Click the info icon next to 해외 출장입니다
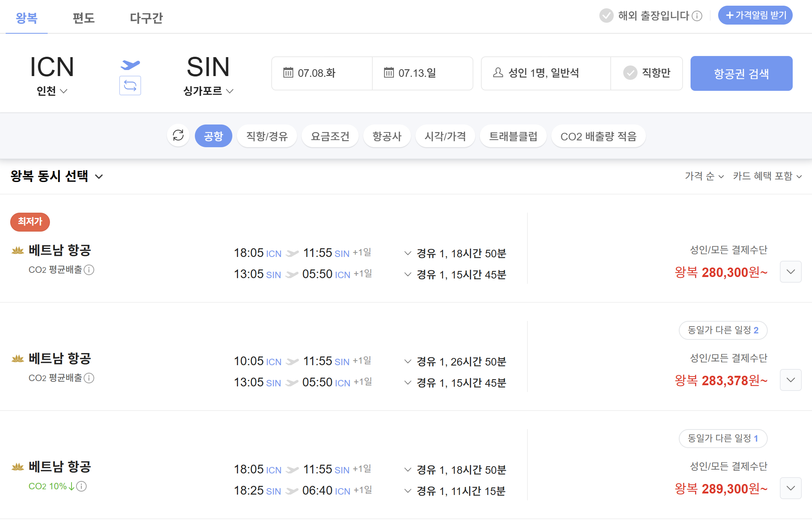Viewport: 812px width, 526px height. click(x=697, y=16)
